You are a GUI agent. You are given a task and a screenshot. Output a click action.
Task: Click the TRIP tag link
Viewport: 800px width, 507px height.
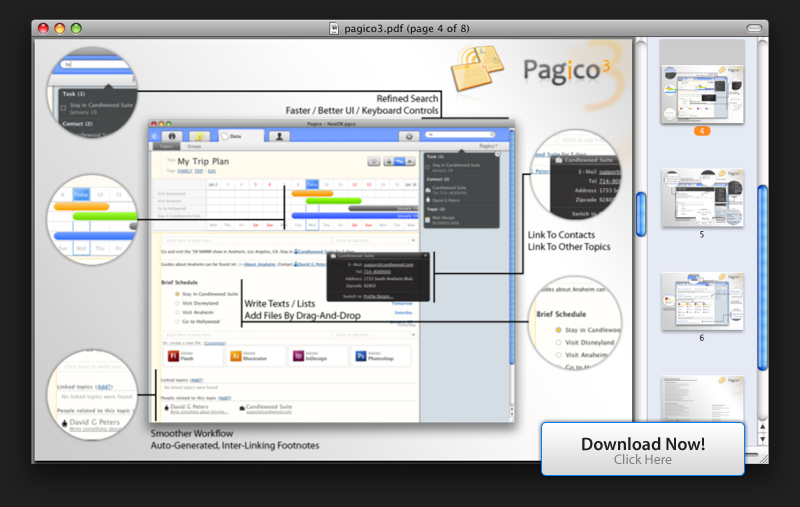coord(198,171)
